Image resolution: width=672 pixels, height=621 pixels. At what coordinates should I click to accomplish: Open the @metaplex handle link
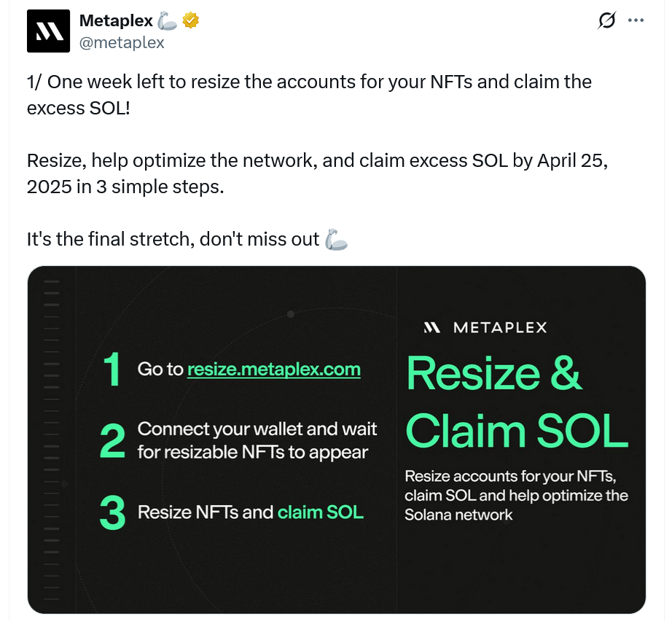pos(122,43)
